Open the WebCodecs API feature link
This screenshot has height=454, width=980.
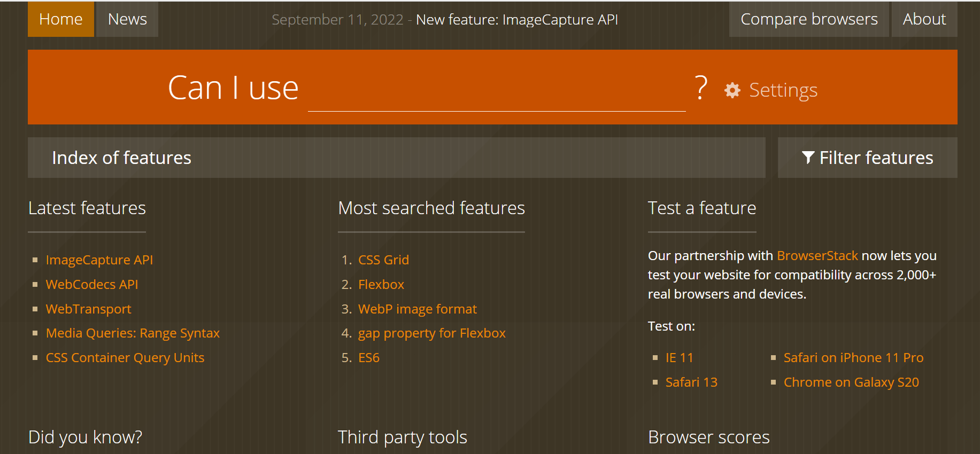click(92, 285)
